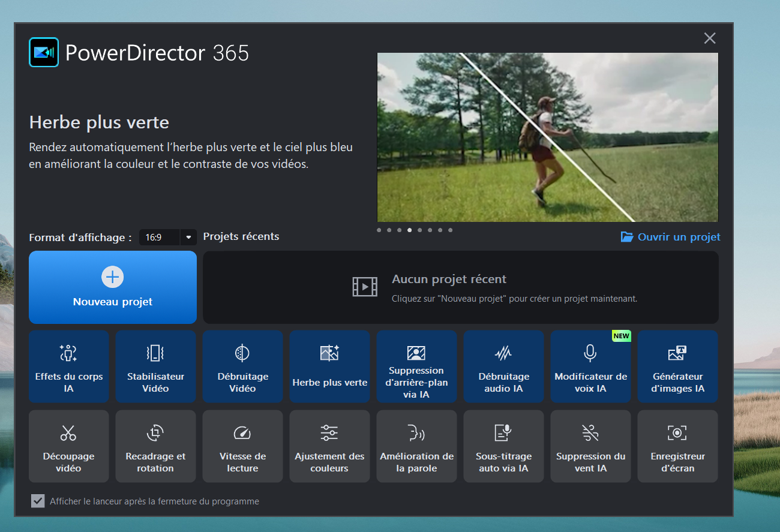Select the third carousel dot
The width and height of the screenshot is (780, 532).
(x=399, y=230)
